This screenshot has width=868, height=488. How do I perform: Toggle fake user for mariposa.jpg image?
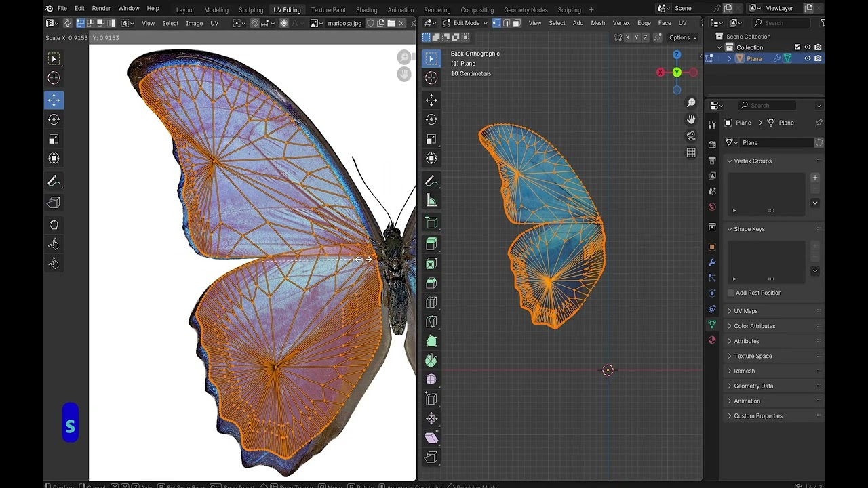[370, 23]
